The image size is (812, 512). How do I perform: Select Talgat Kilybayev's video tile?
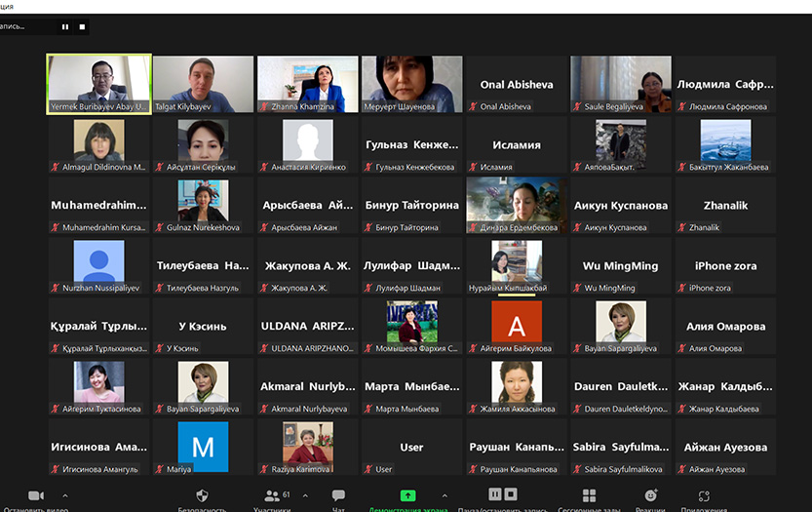point(203,84)
